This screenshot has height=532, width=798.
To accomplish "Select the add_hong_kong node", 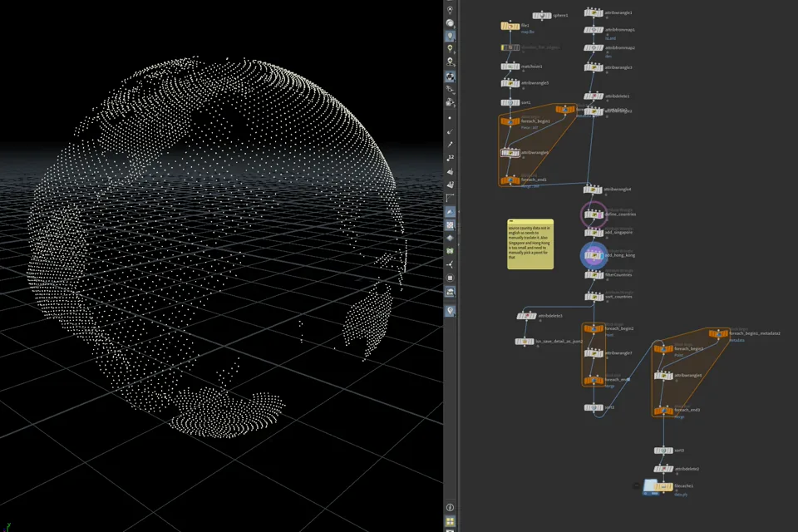I will [594, 255].
